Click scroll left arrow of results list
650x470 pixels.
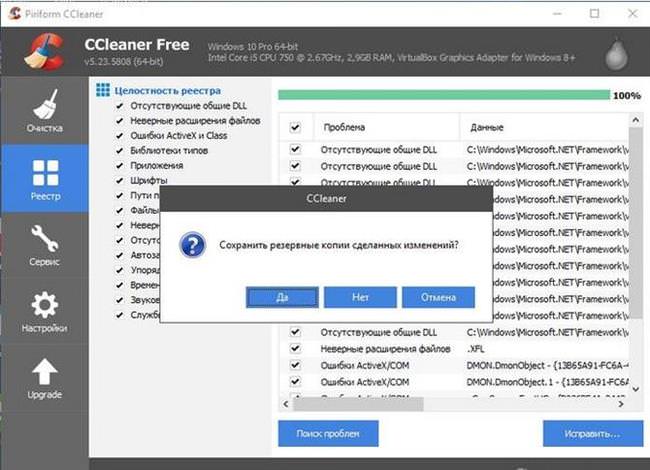coord(286,403)
